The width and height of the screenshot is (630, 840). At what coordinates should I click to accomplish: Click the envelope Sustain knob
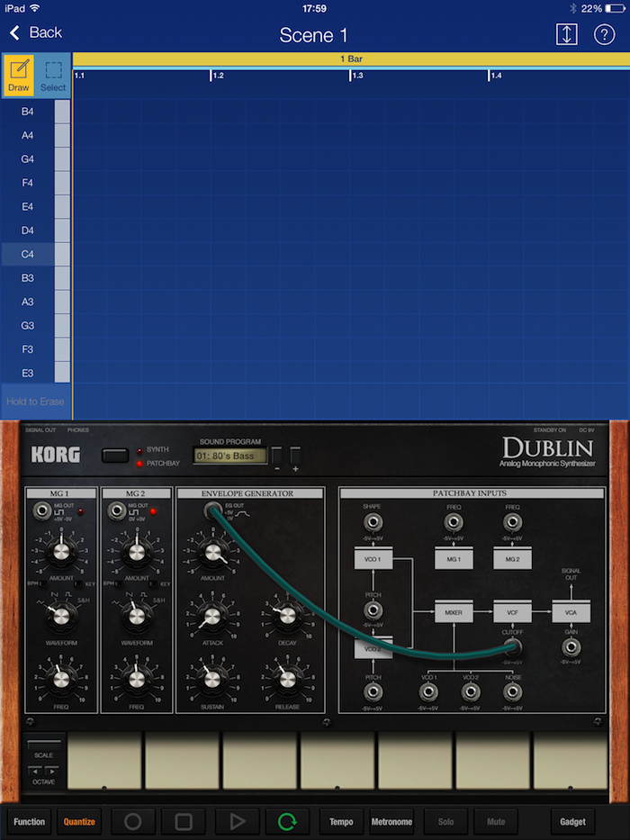(x=212, y=679)
